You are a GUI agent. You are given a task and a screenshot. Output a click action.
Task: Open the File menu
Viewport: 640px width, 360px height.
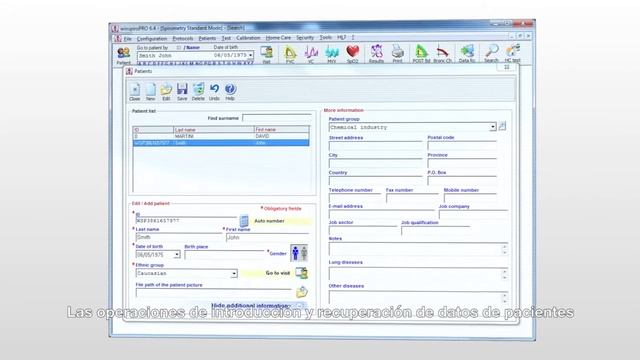(x=128, y=38)
